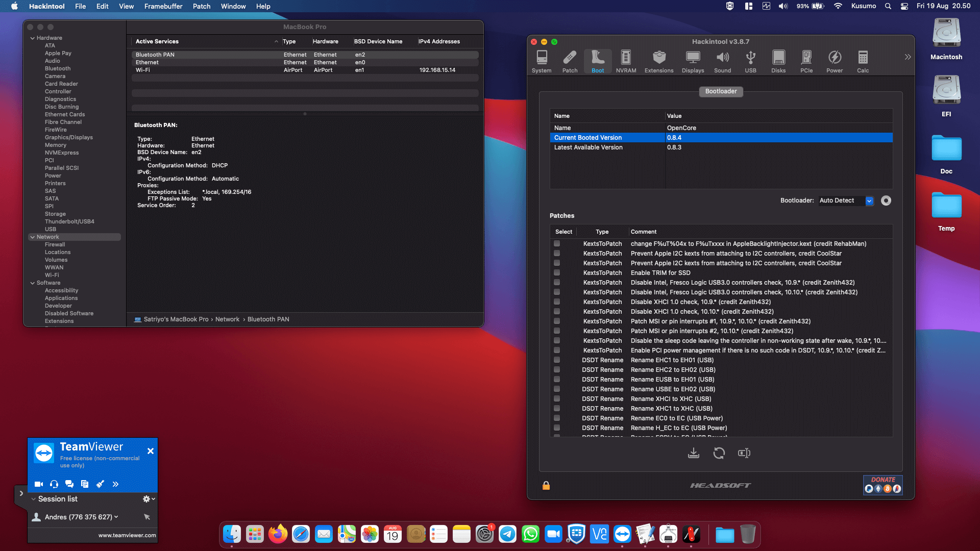
Task: Click the round button beside Bootloader dropdown
Action: tap(886, 201)
